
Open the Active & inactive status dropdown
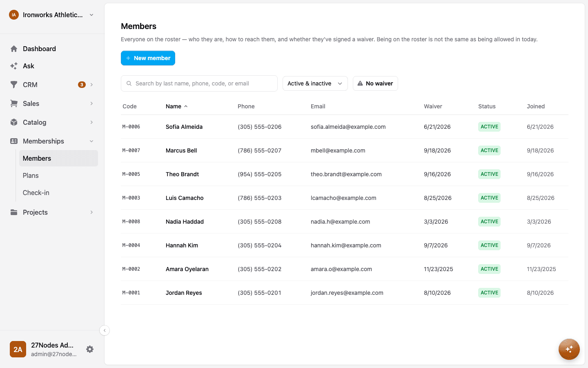[x=315, y=83]
